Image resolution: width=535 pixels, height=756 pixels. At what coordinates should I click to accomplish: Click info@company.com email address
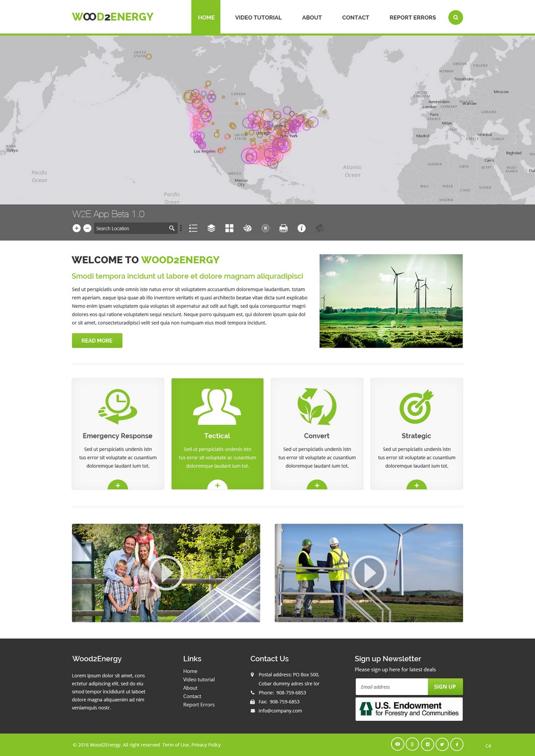[x=280, y=711]
